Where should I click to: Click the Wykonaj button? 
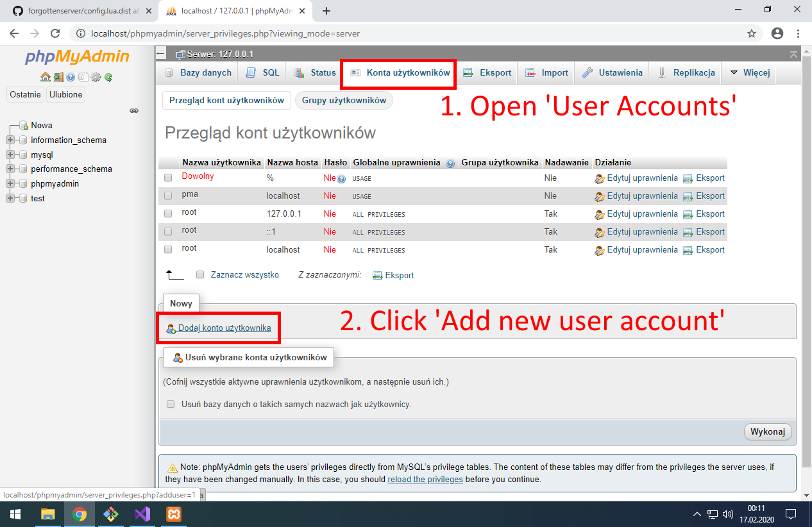pyautogui.click(x=768, y=431)
